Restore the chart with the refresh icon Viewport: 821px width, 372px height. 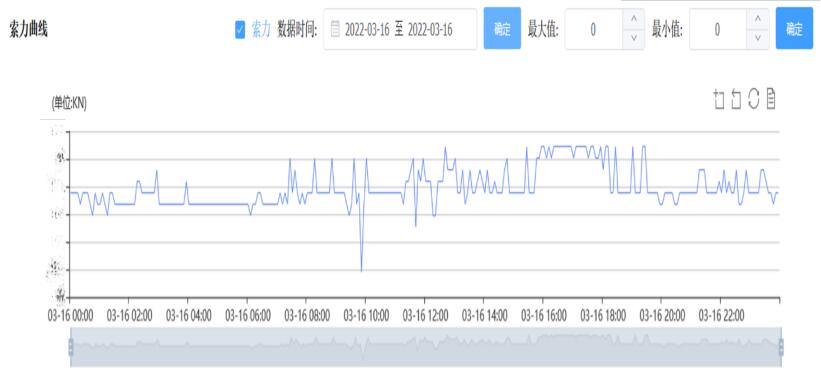(753, 99)
